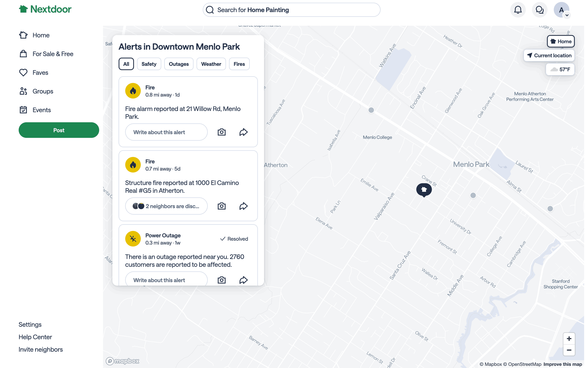
Task: Click the map Home button
Action: (x=561, y=41)
